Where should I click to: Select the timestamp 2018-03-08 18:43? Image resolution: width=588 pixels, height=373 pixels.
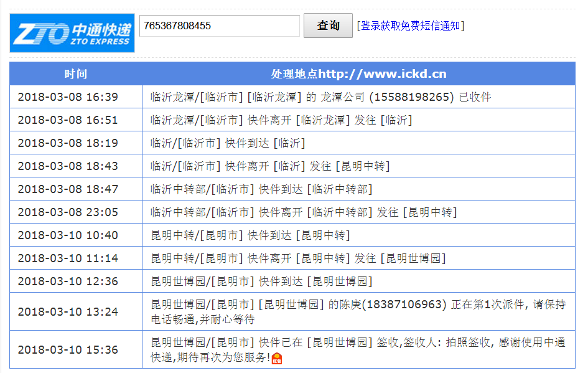point(68,166)
